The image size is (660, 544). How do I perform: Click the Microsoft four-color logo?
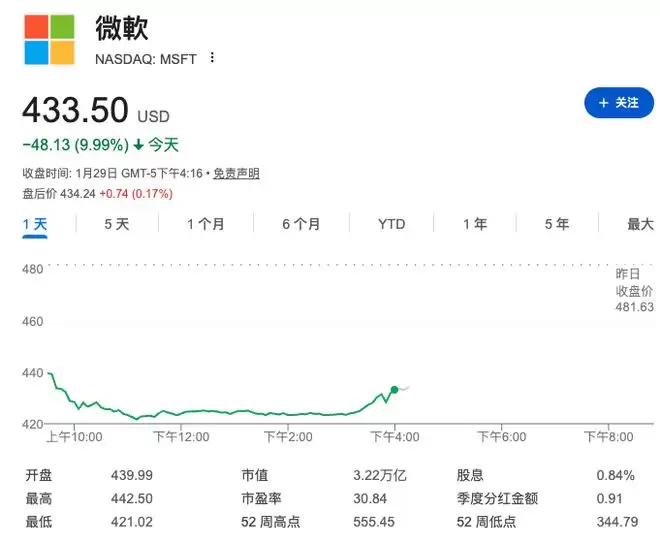tap(49, 39)
